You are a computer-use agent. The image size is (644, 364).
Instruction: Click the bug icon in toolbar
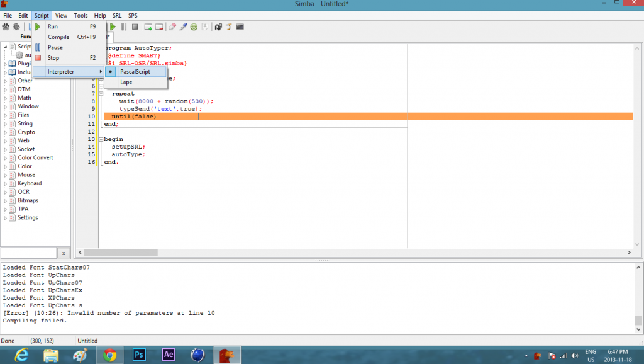pos(16,26)
